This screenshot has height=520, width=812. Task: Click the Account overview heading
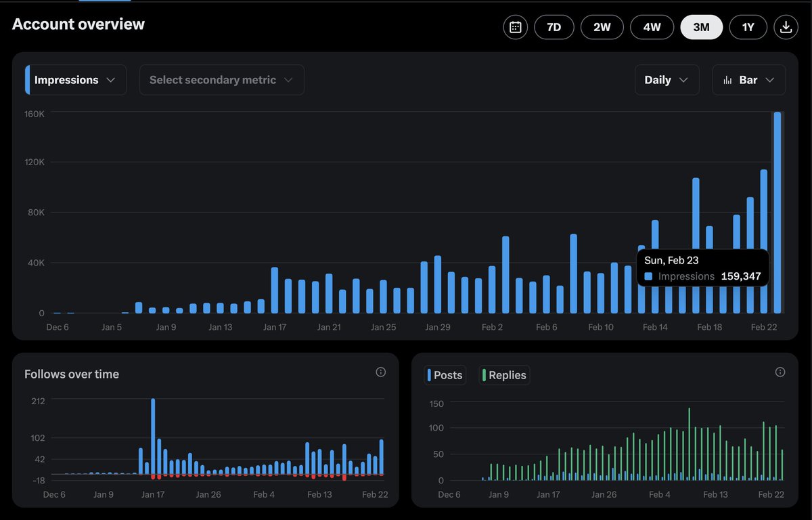tap(78, 24)
